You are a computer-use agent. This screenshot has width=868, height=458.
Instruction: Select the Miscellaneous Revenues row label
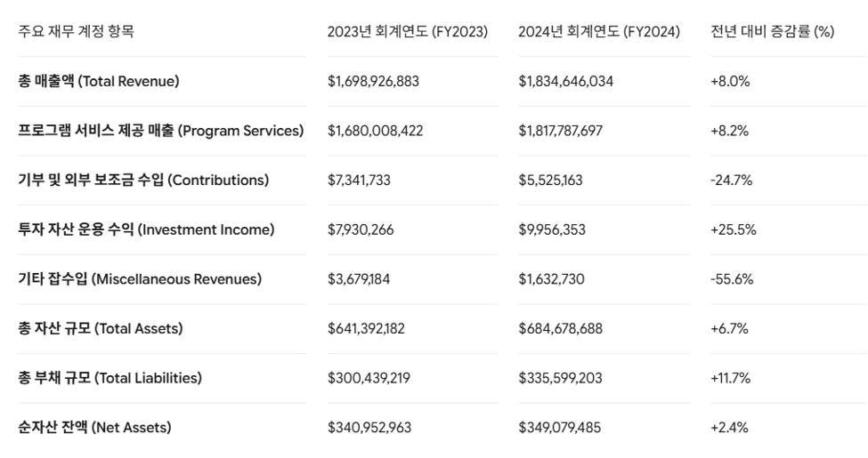140,278
